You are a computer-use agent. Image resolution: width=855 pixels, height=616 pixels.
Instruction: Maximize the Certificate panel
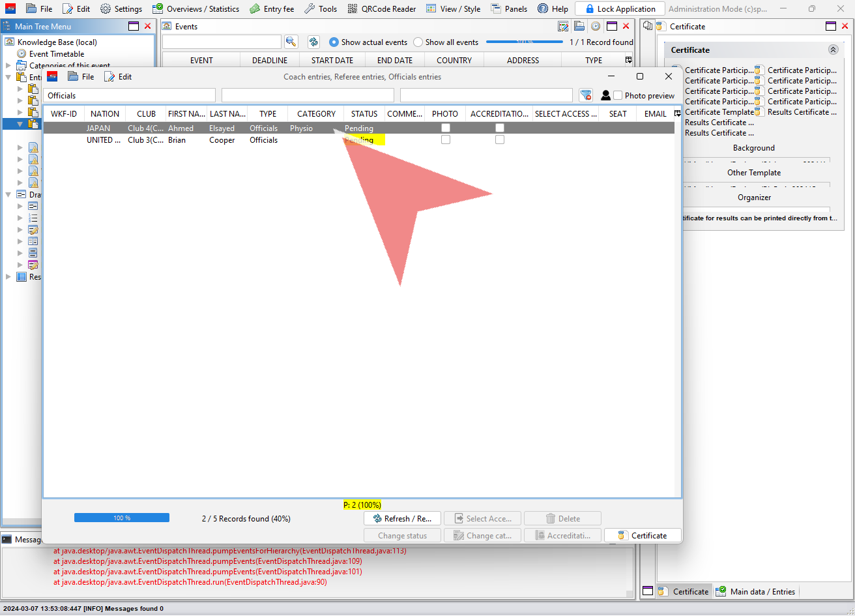[x=831, y=26]
